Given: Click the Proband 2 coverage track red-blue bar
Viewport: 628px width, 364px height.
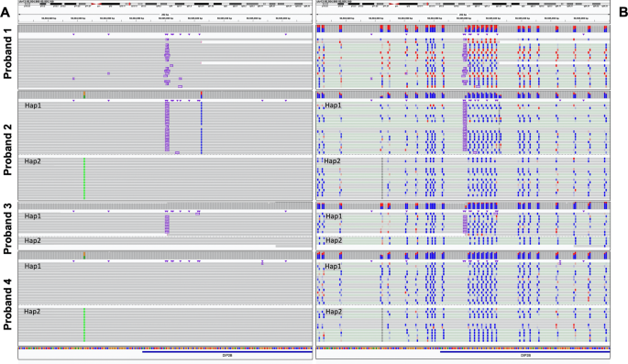Looking at the screenshot, I should 201,94.
